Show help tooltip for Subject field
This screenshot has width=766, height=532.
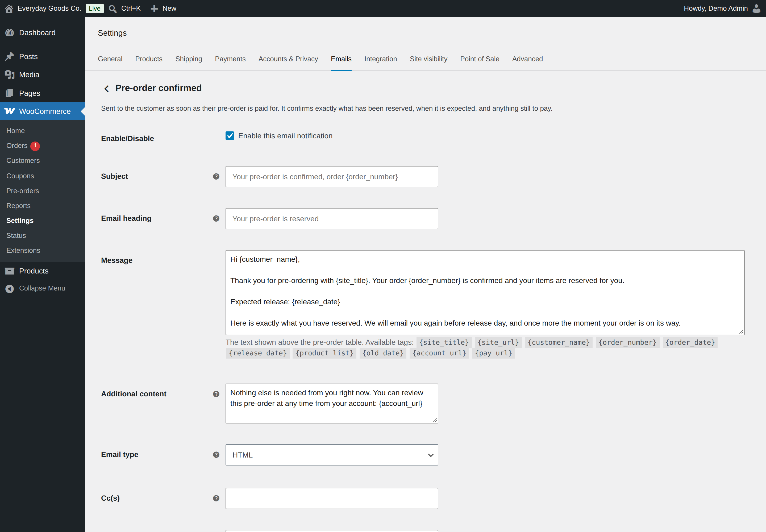[216, 176]
